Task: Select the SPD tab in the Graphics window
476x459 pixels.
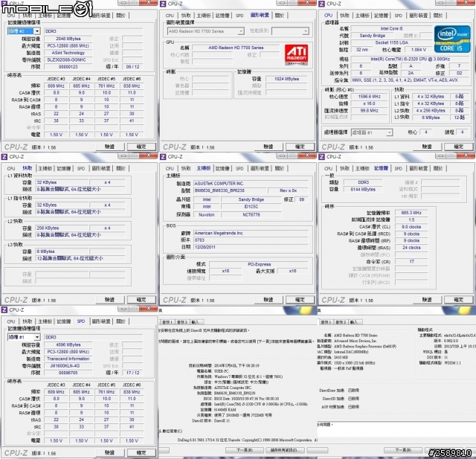Action: coord(239,16)
